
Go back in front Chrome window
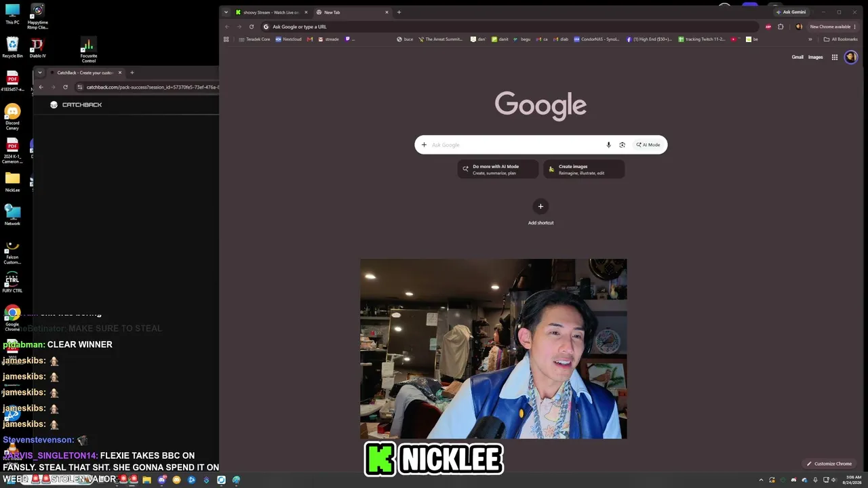[x=227, y=27]
